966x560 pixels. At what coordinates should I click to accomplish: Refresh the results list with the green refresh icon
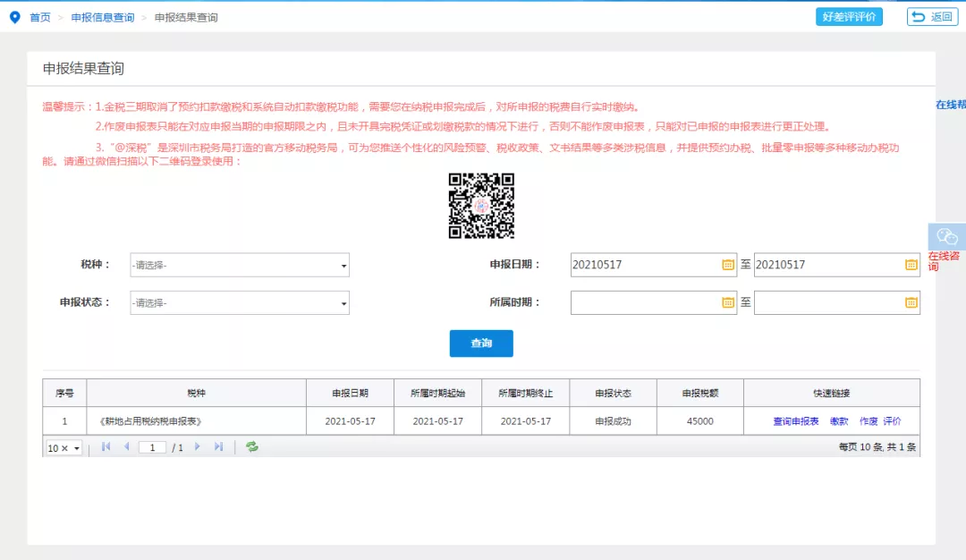click(251, 447)
